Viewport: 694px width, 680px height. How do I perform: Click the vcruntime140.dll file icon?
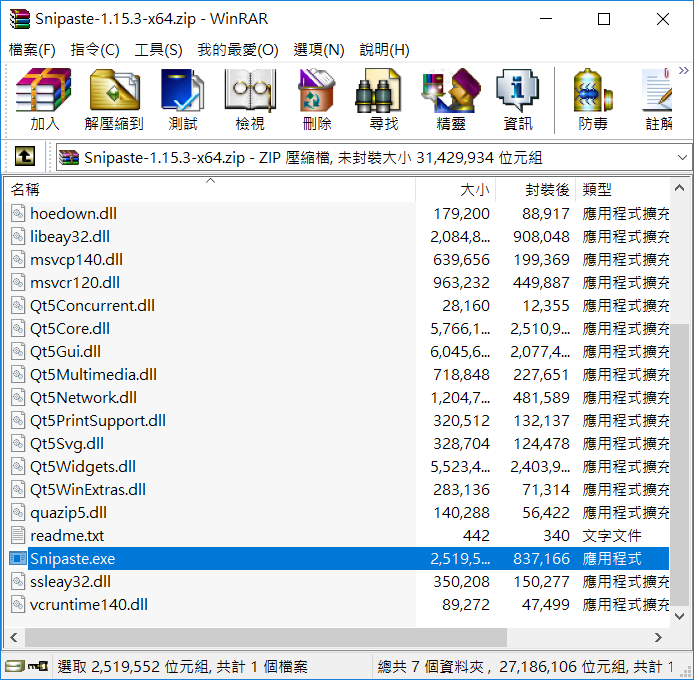18,605
